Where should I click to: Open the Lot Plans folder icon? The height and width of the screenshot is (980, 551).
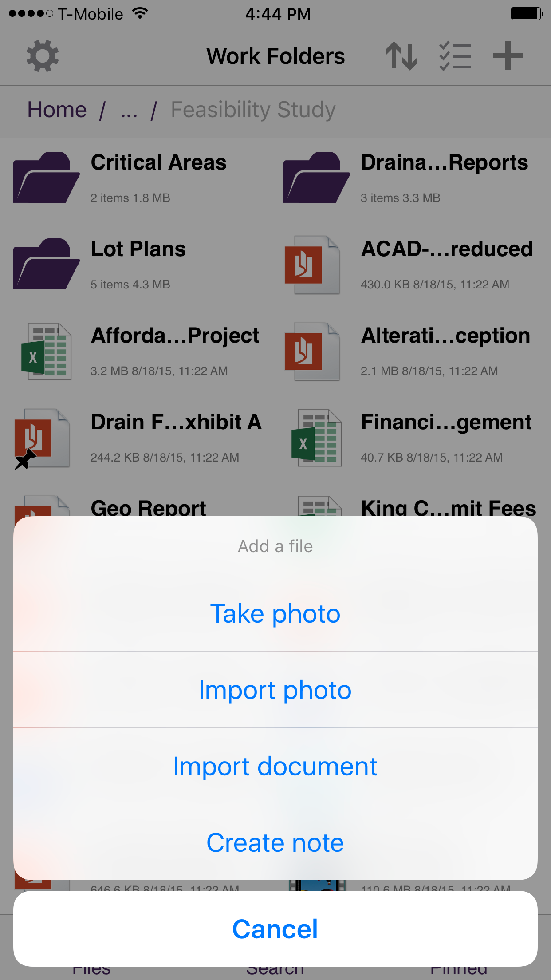tap(46, 264)
